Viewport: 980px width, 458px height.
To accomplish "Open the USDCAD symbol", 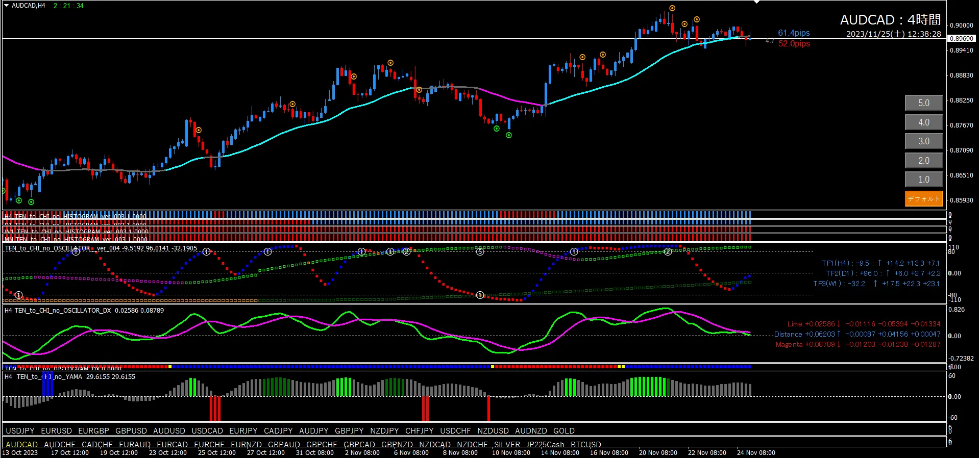I will [x=207, y=431].
